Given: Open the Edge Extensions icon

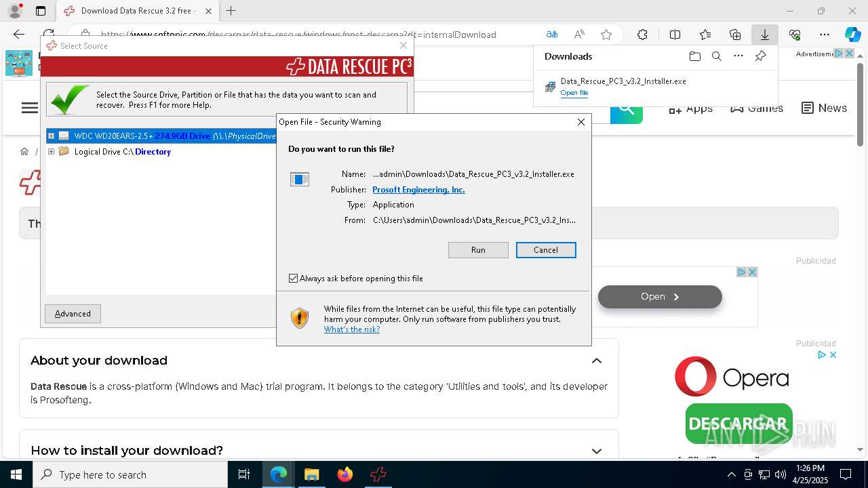Looking at the screenshot, I should pyautogui.click(x=642, y=35).
